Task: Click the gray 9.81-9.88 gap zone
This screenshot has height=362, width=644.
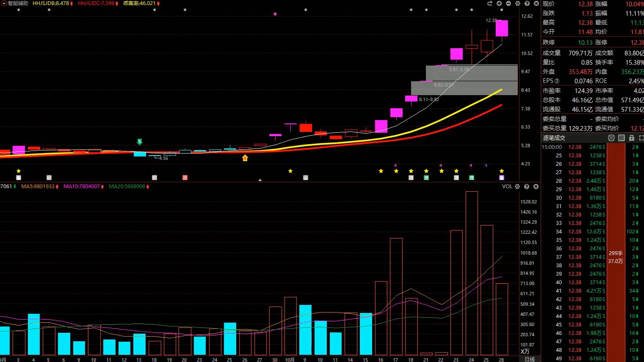Action: tap(472, 73)
